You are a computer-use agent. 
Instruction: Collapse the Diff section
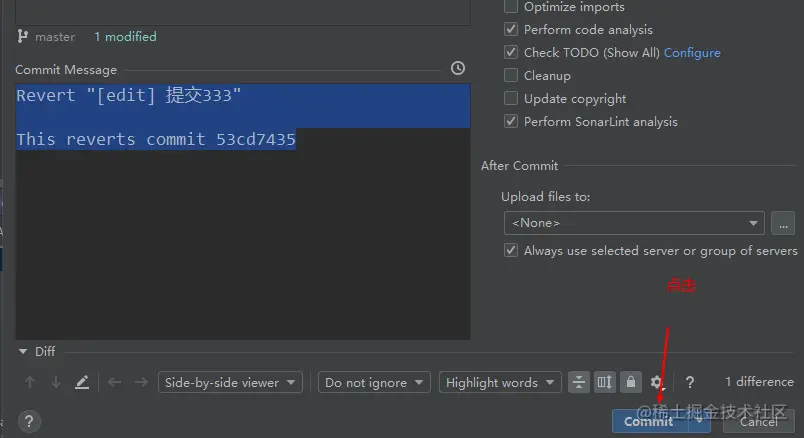tap(23, 351)
